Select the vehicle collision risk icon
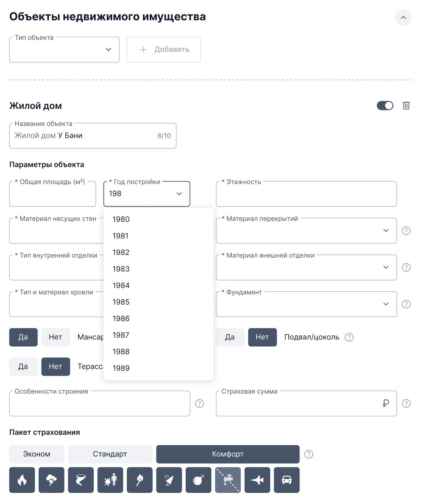 [x=286, y=480]
